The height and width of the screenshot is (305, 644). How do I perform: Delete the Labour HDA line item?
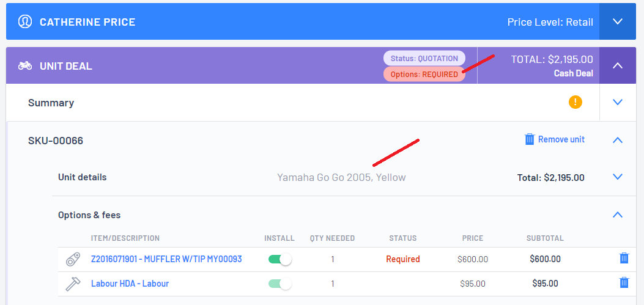[x=624, y=283]
